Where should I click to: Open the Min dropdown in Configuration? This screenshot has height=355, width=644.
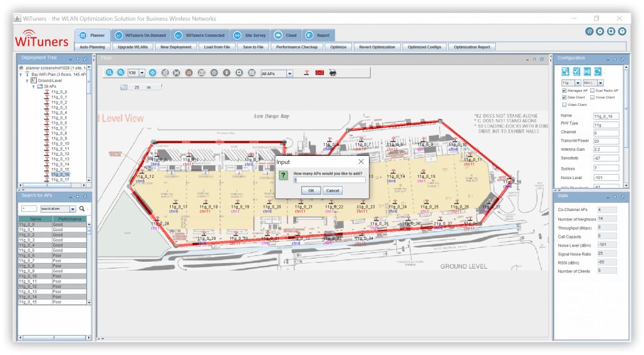600,83
